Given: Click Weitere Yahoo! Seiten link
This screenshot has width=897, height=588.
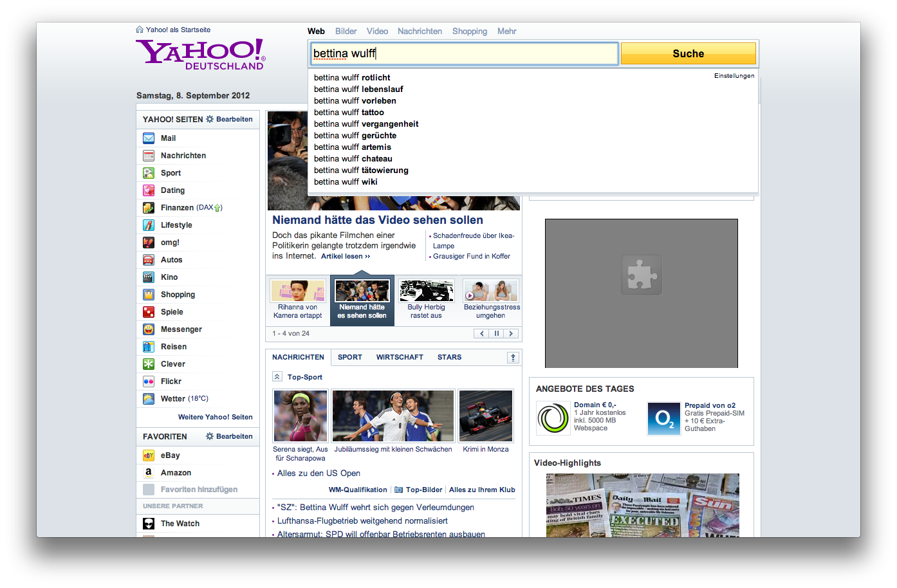Looking at the screenshot, I should tap(216, 418).
